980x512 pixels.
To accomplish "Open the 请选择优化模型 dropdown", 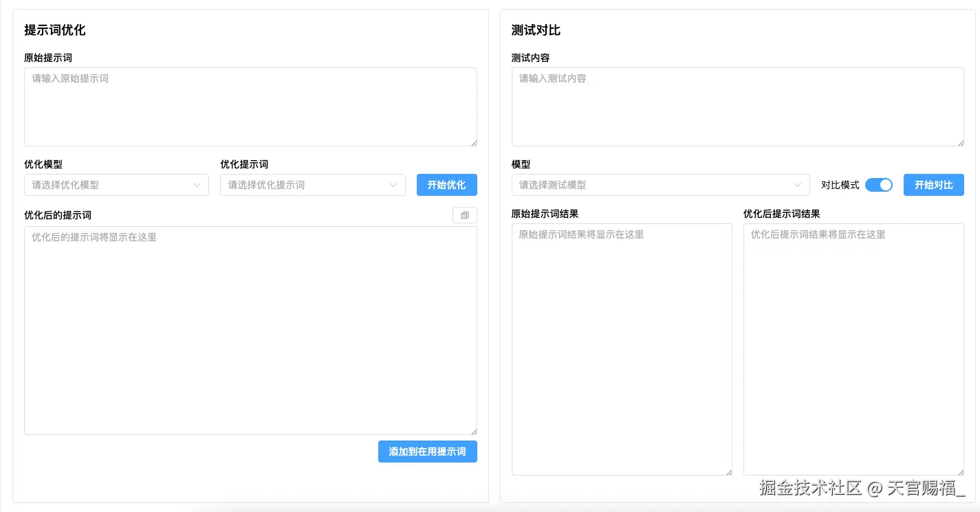I will pyautogui.click(x=116, y=185).
